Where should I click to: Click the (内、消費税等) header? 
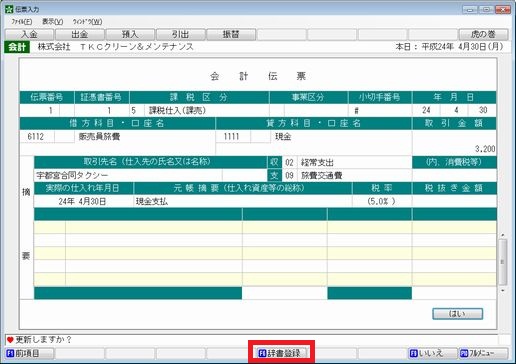454,162
